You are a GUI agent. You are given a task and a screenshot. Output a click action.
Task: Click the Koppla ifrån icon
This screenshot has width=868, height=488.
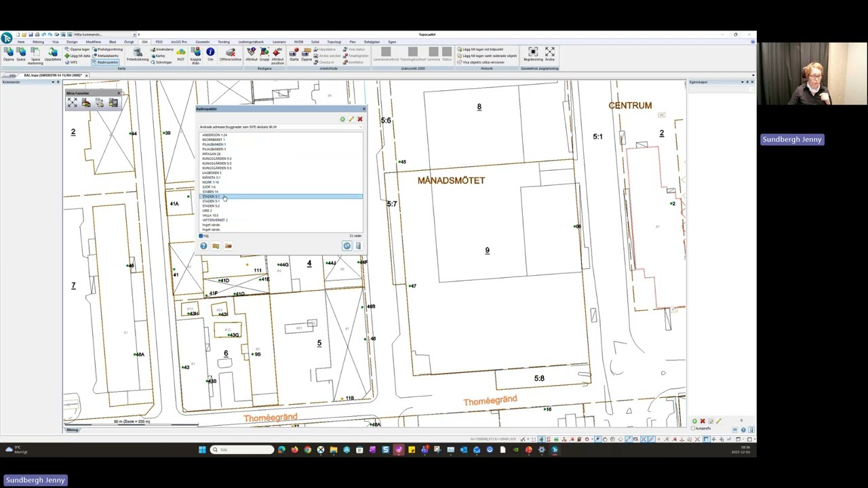pyautogui.click(x=195, y=54)
